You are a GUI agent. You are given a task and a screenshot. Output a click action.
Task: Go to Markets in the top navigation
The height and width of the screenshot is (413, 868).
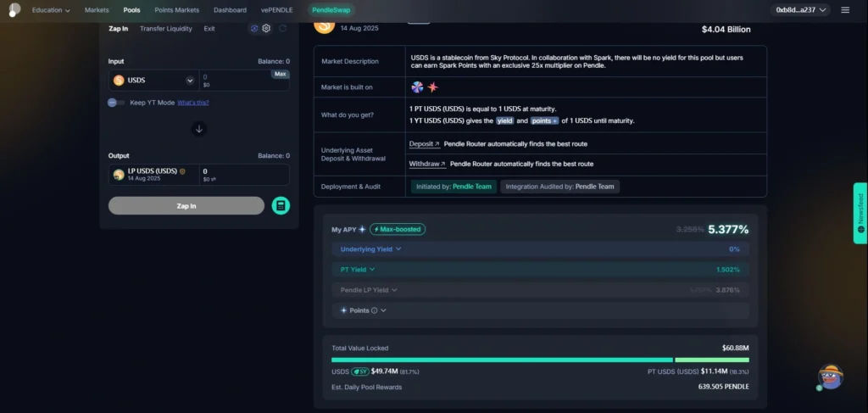pyautogui.click(x=97, y=10)
